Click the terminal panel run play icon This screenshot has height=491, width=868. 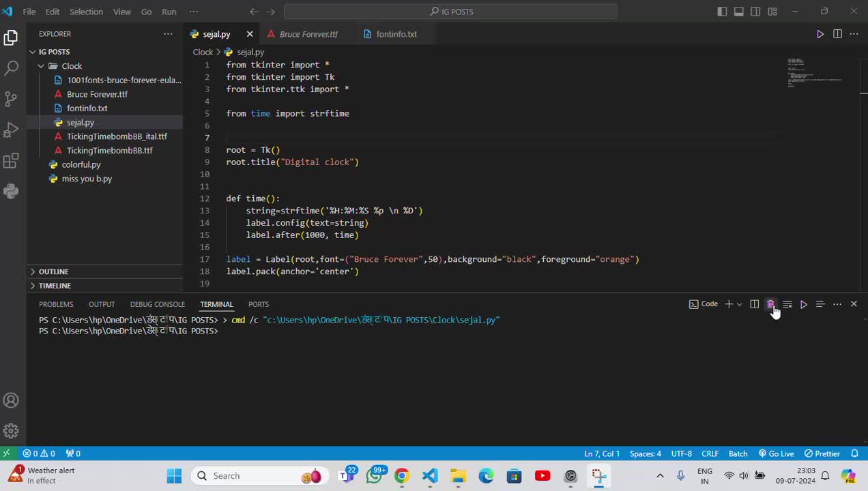[x=804, y=304]
